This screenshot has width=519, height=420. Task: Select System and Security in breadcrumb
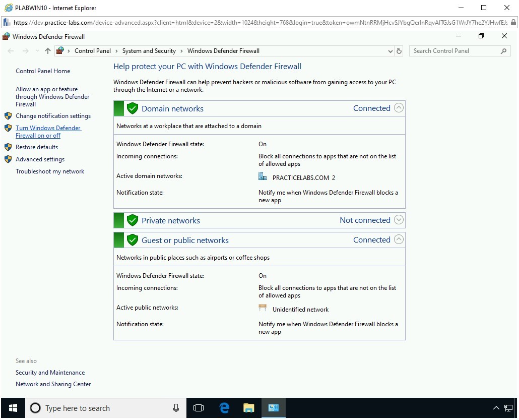click(149, 51)
